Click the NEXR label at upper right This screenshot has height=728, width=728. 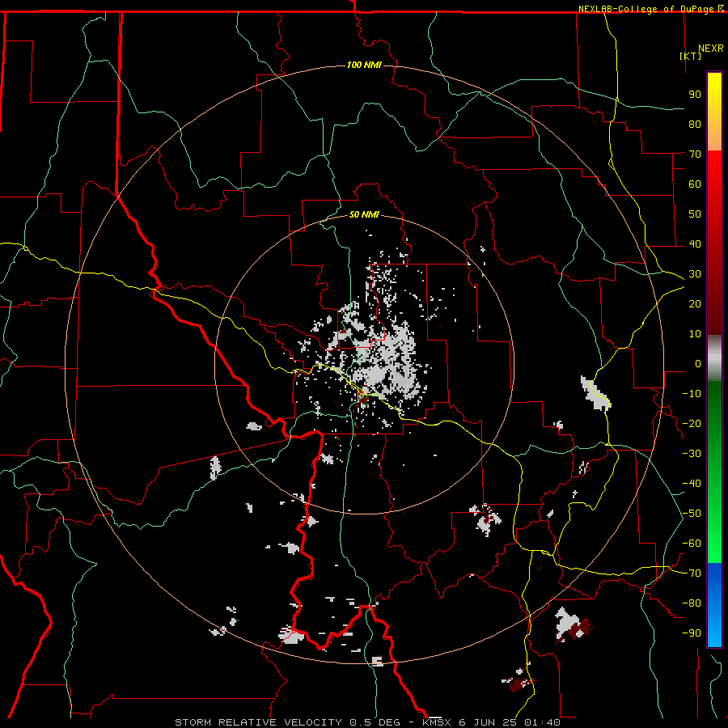[x=710, y=49]
